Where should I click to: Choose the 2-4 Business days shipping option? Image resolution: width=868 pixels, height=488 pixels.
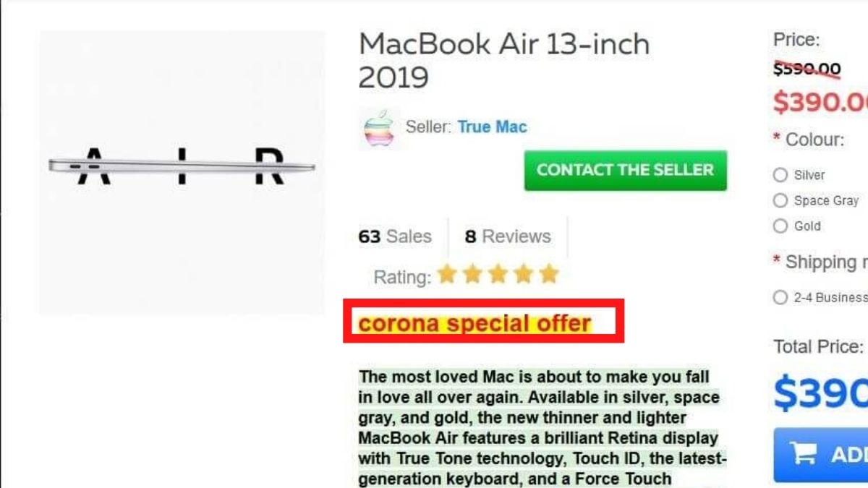pos(781,297)
